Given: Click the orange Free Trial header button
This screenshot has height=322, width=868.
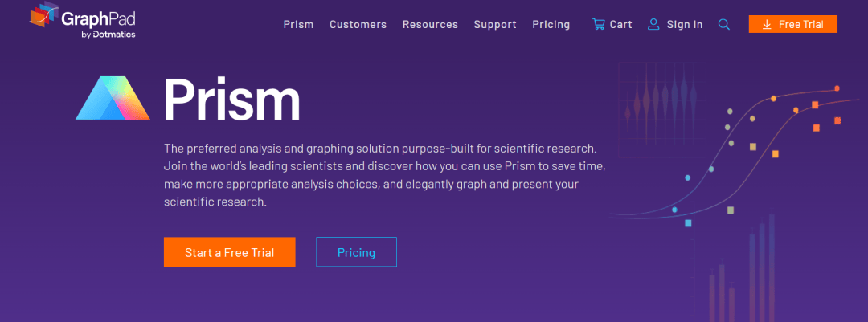Looking at the screenshot, I should point(792,24).
